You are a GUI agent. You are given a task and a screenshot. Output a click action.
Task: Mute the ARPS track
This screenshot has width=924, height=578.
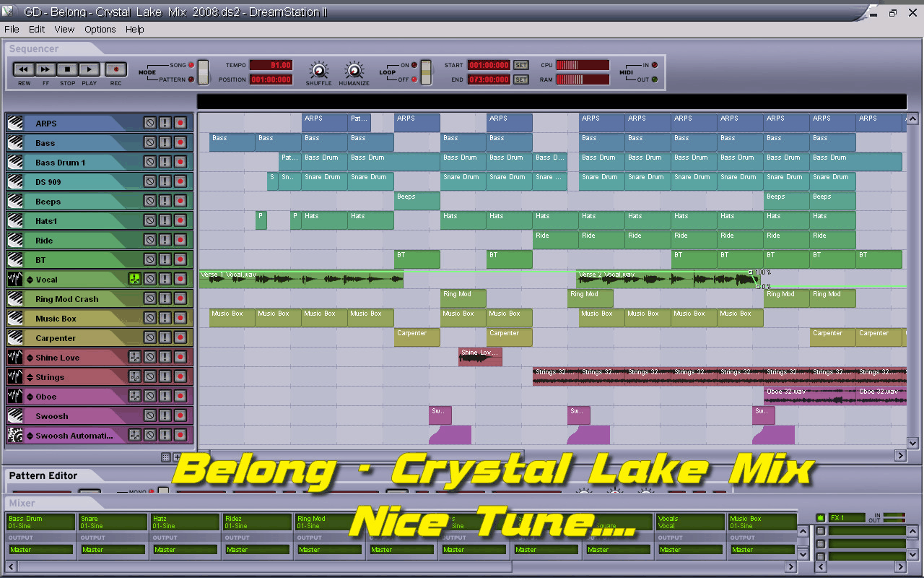pyautogui.click(x=150, y=123)
